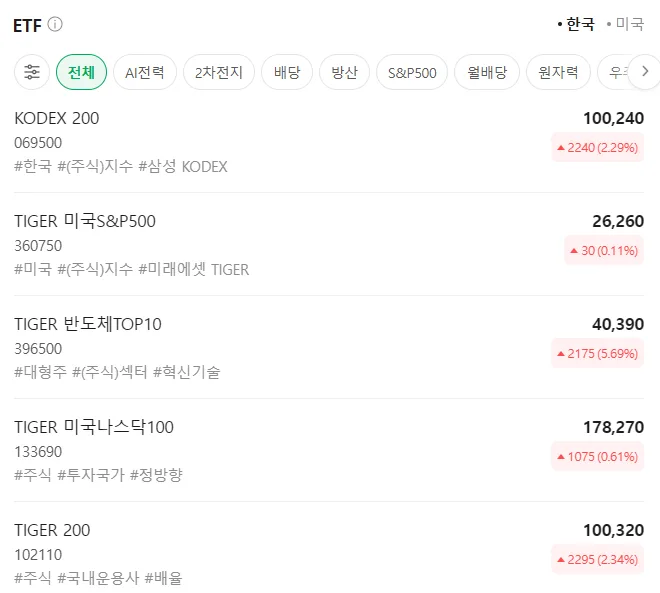Open TIGER 미국S&P500 ETF details
Viewport: 660px width, 593px height.
[x=329, y=245]
